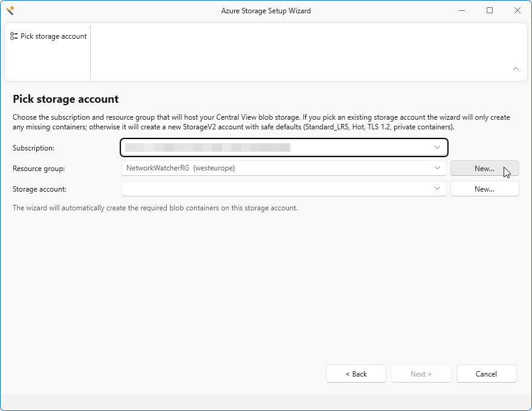
Task: Click the Subscription label
Action: (33, 148)
